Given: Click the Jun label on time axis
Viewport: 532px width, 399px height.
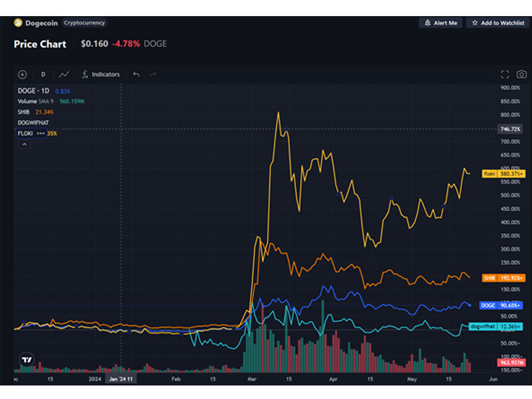Looking at the screenshot, I should [x=494, y=379].
